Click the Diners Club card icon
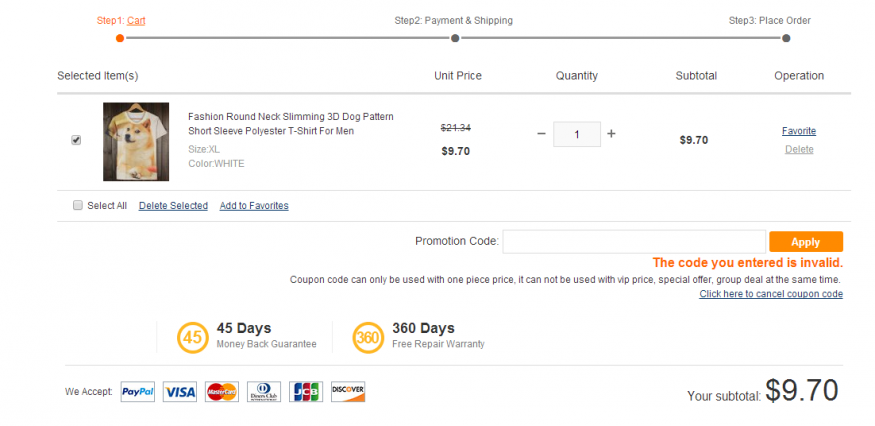 264,392
